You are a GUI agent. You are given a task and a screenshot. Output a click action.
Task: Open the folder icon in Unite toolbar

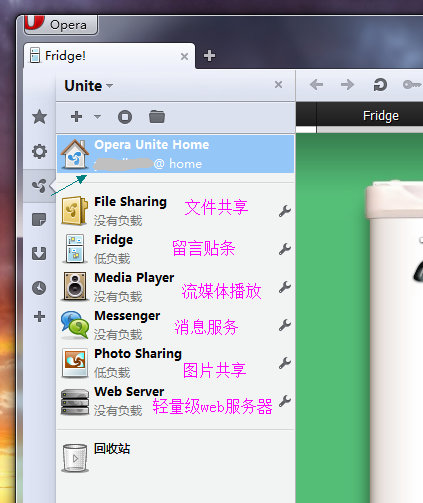(157, 117)
